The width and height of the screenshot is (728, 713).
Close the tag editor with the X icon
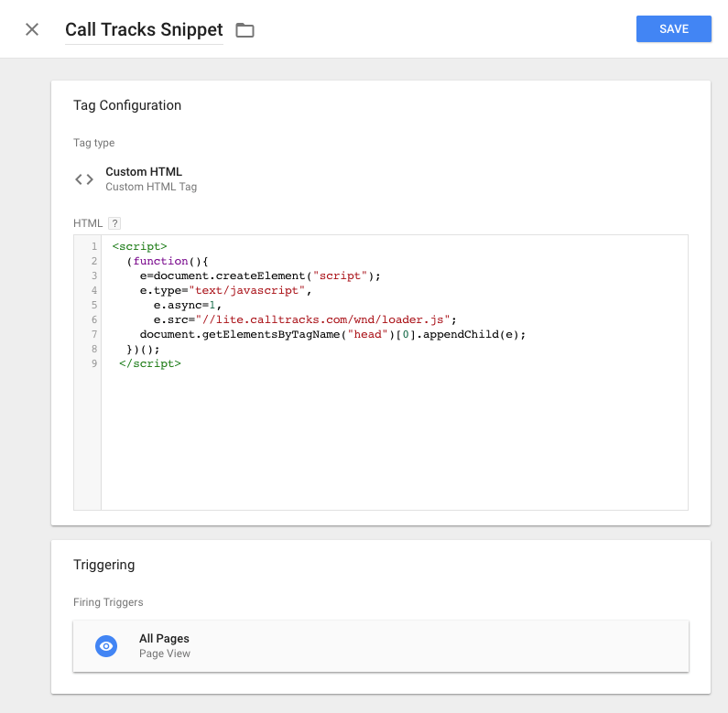[31, 29]
